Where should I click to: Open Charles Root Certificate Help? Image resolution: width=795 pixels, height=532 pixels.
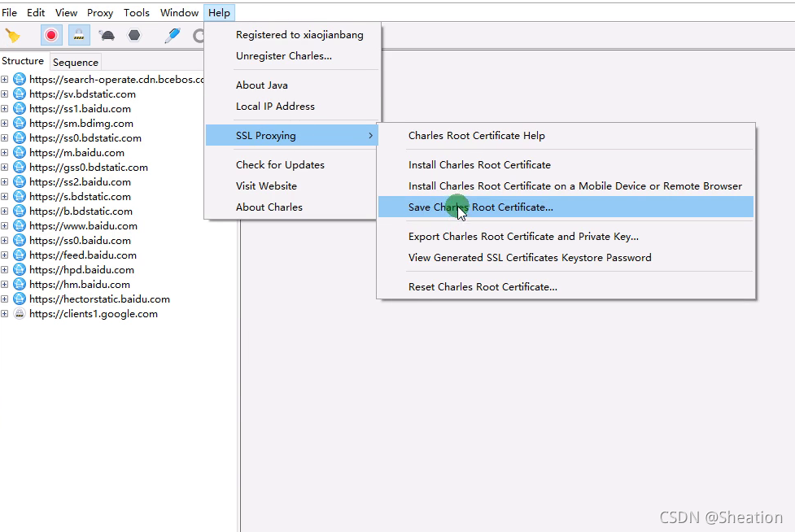pyautogui.click(x=566, y=135)
